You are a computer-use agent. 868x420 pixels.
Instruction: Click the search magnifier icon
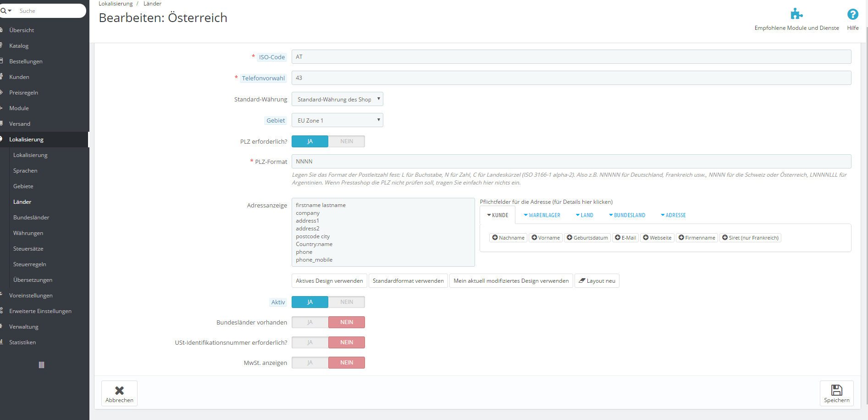pos(4,11)
